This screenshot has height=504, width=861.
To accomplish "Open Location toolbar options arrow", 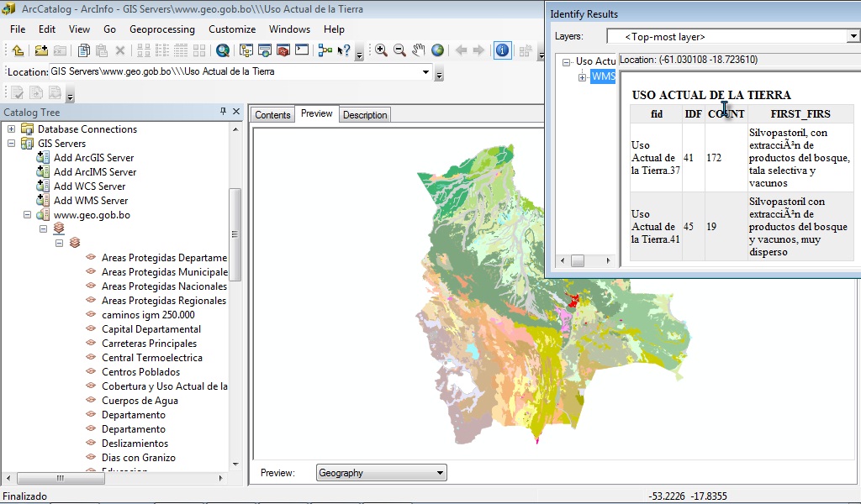I will pos(439,74).
